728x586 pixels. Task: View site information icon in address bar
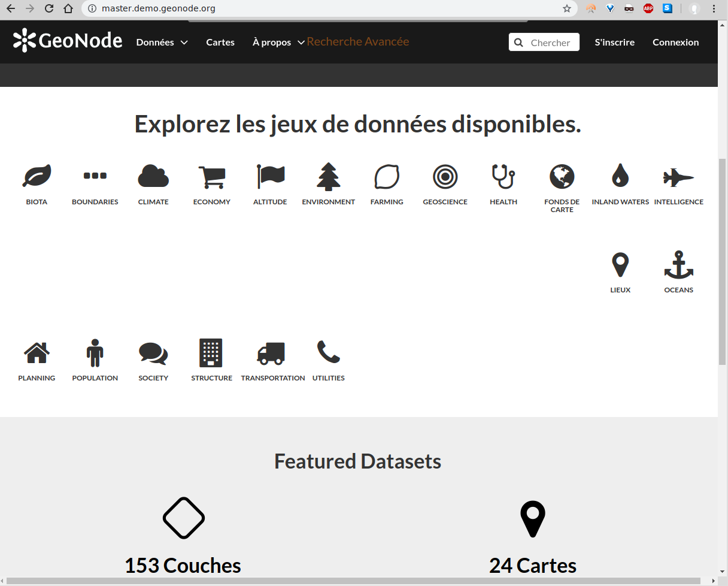[x=92, y=8]
